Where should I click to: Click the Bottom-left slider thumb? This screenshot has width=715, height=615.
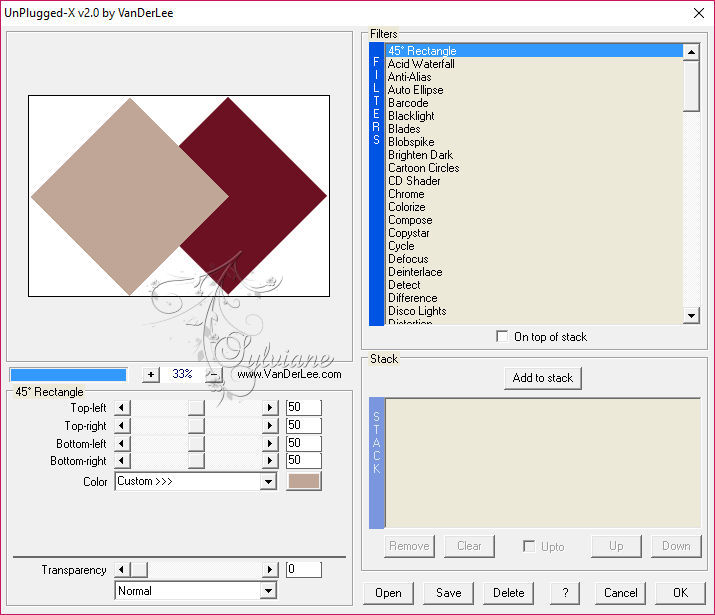(196, 443)
